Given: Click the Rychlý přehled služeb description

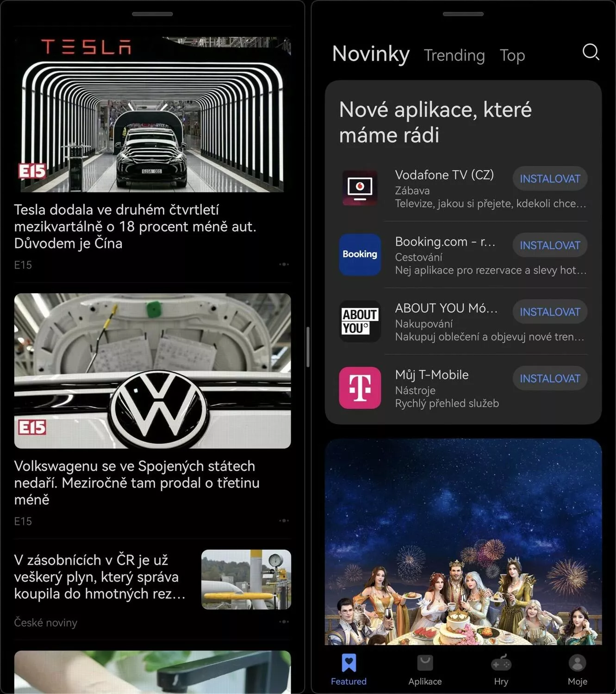Looking at the screenshot, I should 447,403.
